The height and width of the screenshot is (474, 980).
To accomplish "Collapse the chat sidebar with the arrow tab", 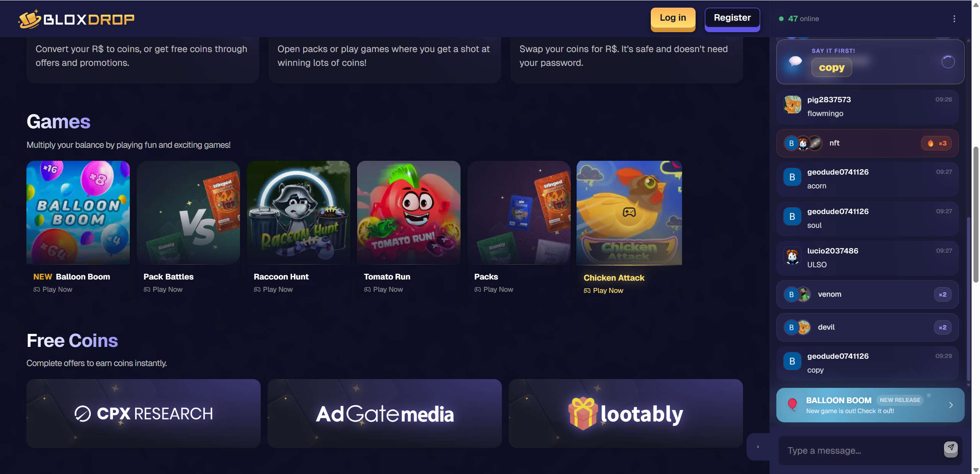I will tap(758, 447).
